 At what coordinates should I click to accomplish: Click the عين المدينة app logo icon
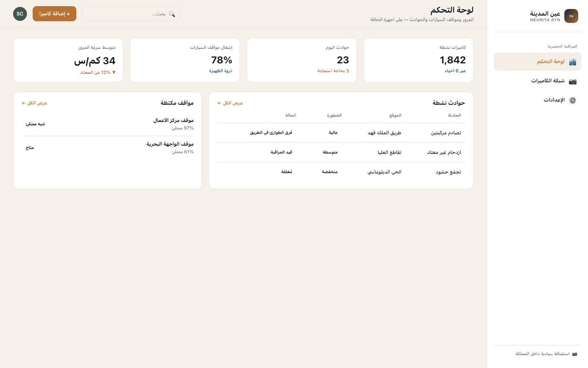point(571,16)
